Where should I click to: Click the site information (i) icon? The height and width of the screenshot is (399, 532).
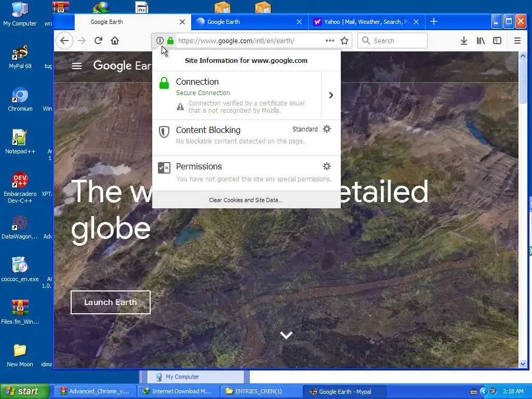coord(160,41)
